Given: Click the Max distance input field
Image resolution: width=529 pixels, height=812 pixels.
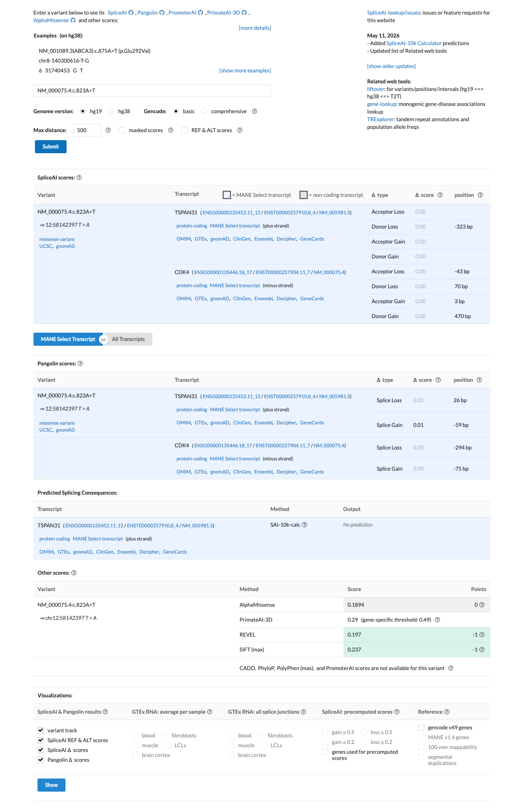Looking at the screenshot, I should pos(87,130).
